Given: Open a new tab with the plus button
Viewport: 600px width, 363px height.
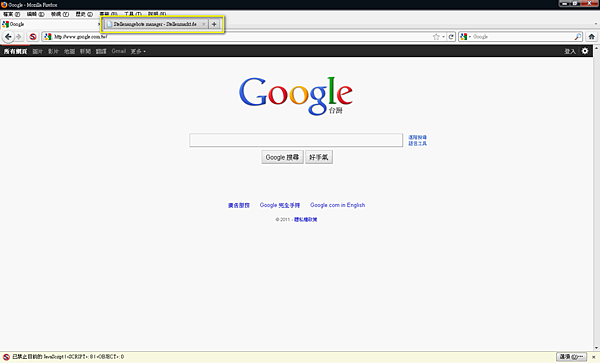Looking at the screenshot, I should pyautogui.click(x=214, y=24).
